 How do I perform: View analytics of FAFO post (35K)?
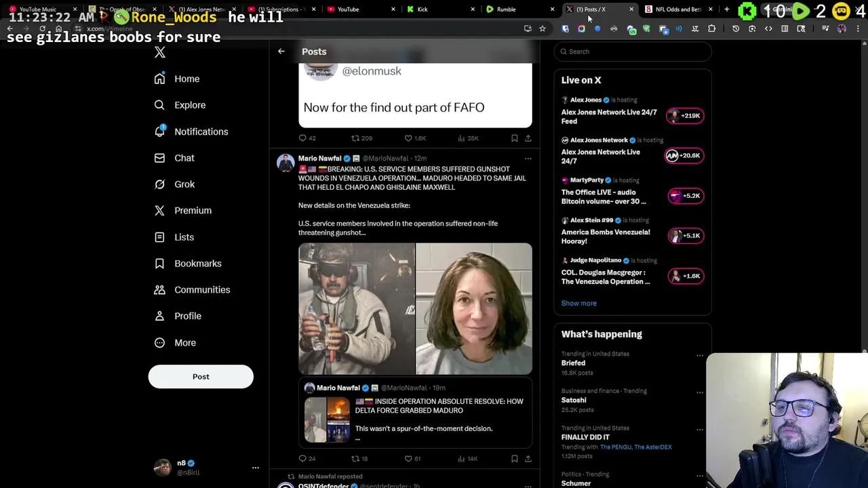pos(468,138)
